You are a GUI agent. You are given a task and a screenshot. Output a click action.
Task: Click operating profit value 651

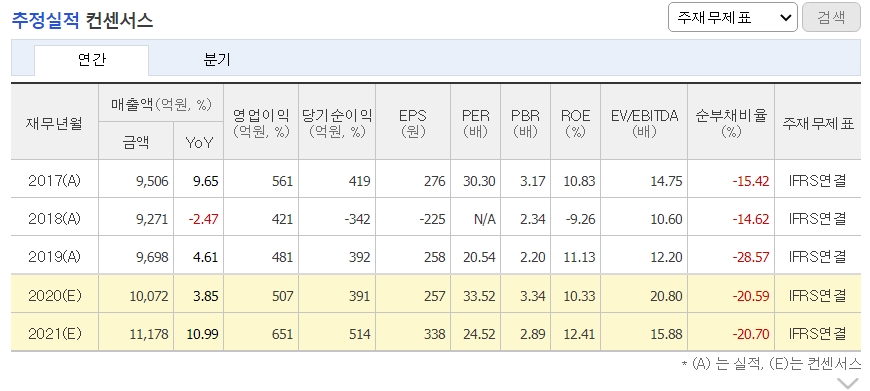(282, 334)
